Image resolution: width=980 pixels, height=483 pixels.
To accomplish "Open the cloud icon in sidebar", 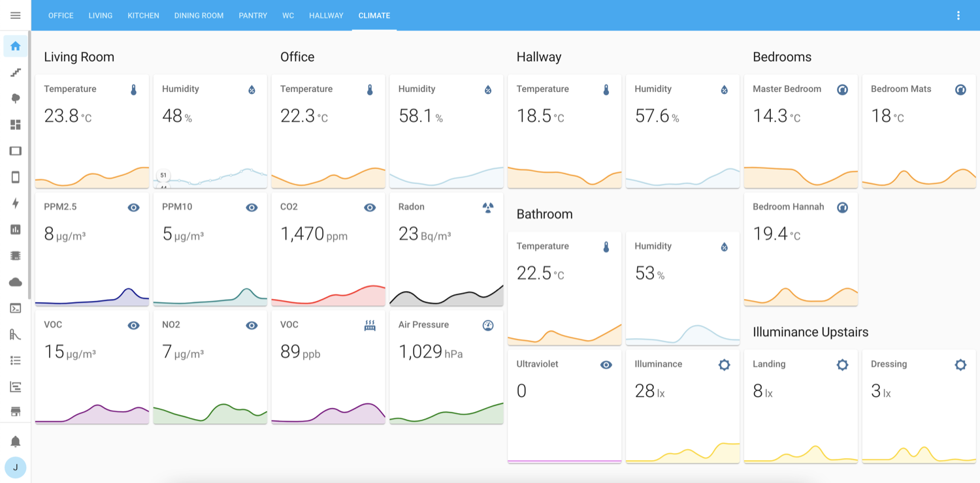I will coord(16,282).
